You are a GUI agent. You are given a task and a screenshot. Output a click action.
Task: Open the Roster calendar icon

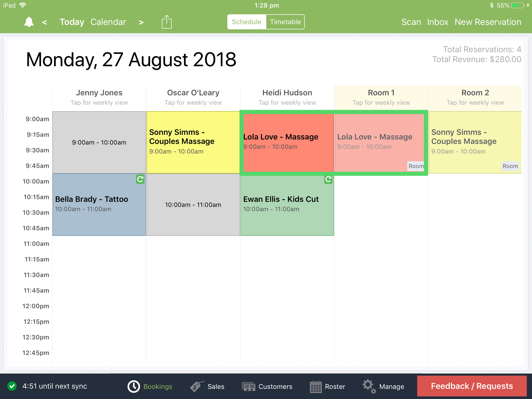[316, 386]
